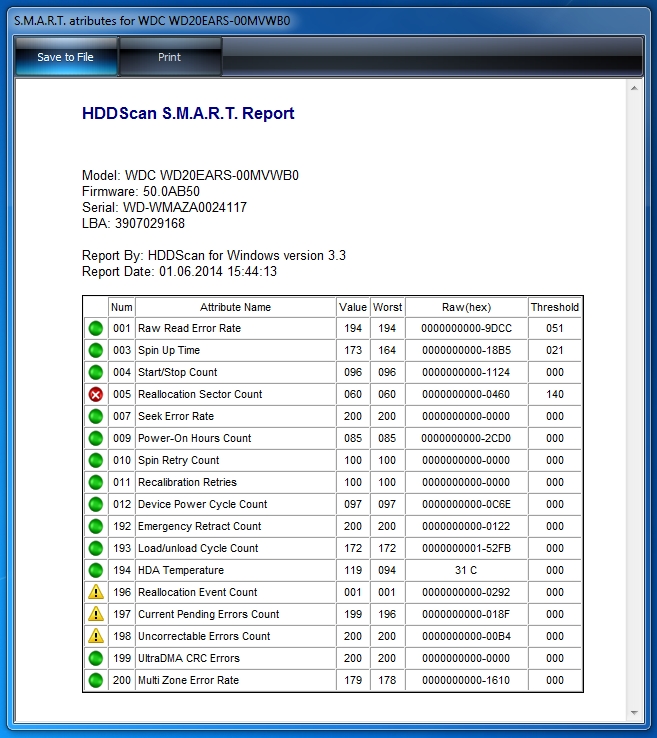Click the LBA: 3907029168 line

[x=133, y=224]
